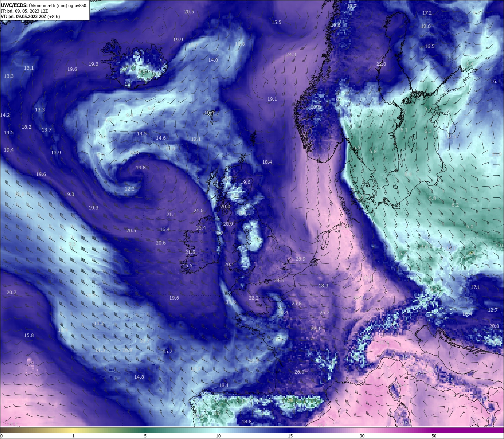Click the 25.8 value label

tap(296, 304)
